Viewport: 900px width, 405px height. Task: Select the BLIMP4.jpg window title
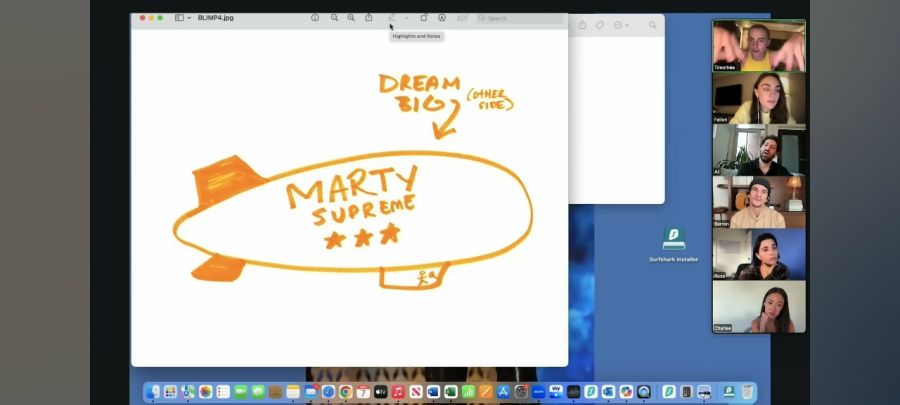pos(216,18)
